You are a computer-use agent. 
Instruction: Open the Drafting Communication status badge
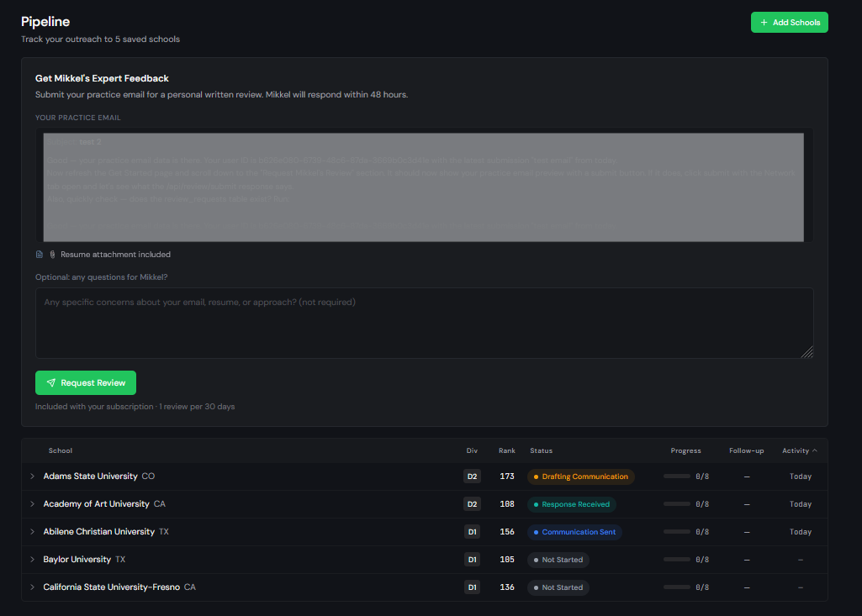(x=580, y=476)
